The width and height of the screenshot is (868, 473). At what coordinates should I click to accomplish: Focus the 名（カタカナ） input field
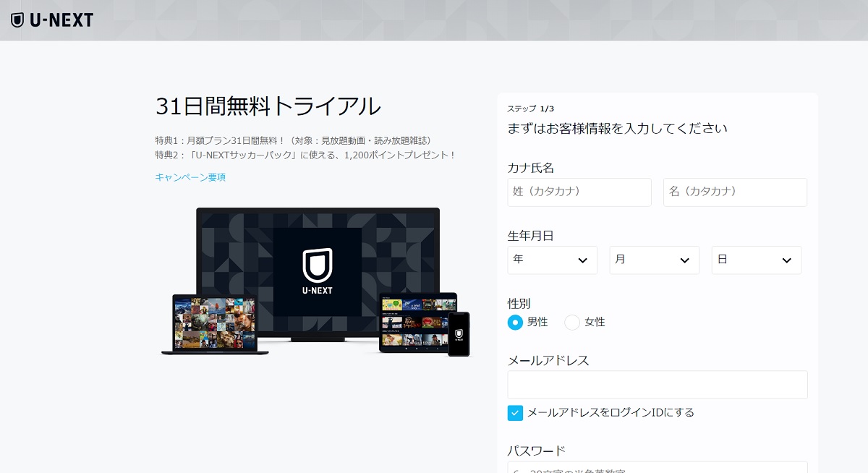coord(735,192)
